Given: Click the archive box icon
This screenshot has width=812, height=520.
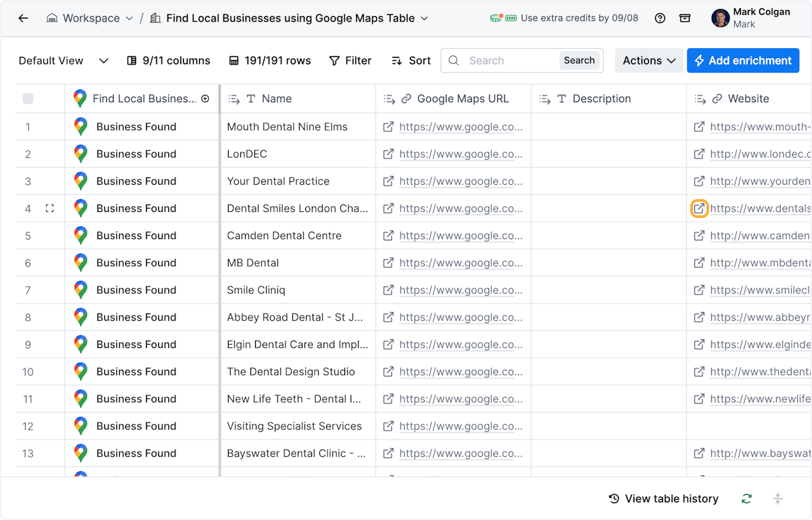Looking at the screenshot, I should pyautogui.click(x=685, y=18).
